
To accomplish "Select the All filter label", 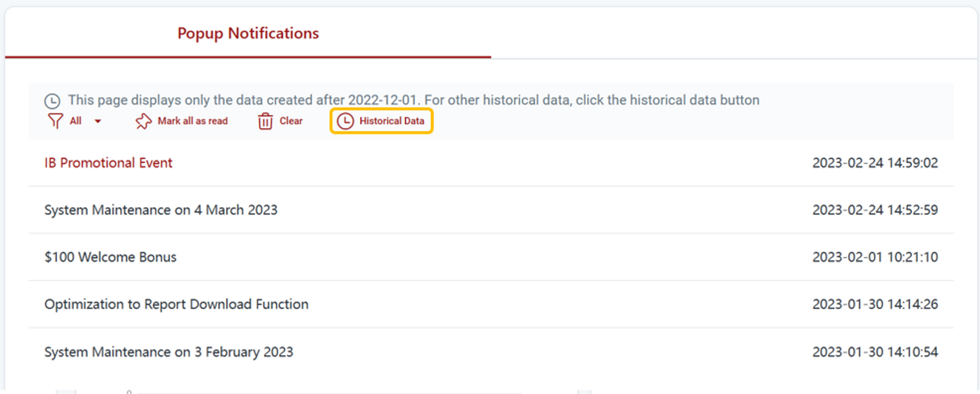I will (x=75, y=121).
